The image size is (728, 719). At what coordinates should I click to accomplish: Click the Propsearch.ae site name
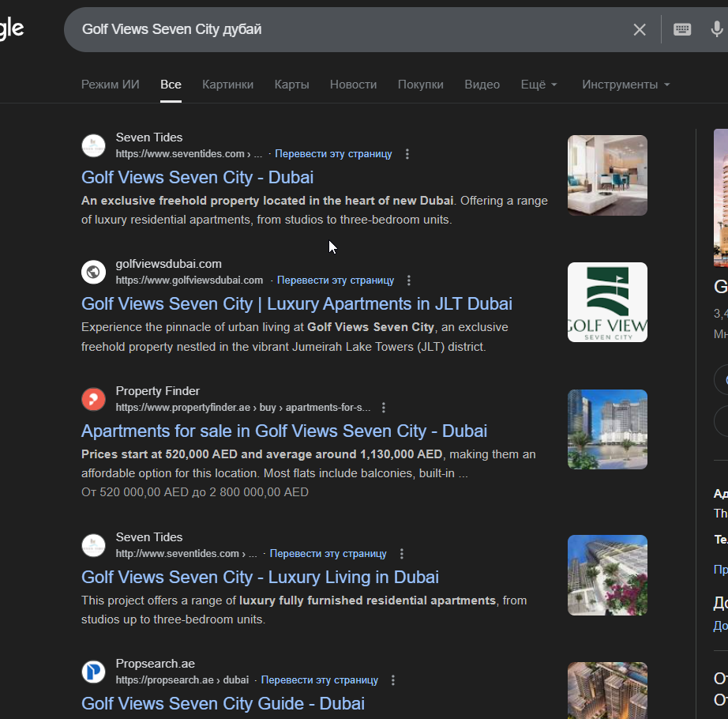(x=155, y=664)
